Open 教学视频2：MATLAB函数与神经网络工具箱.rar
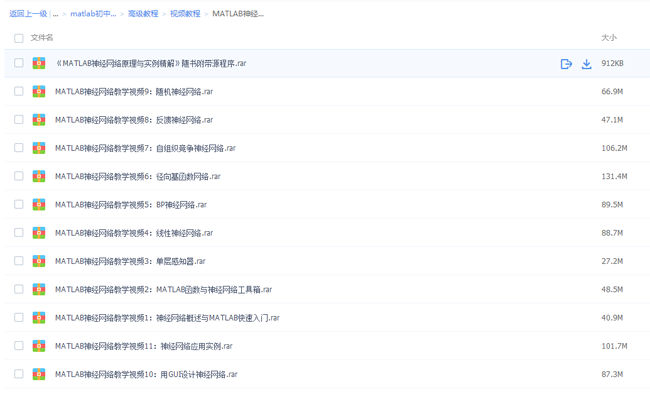The width and height of the screenshot is (650, 399). coord(163,290)
